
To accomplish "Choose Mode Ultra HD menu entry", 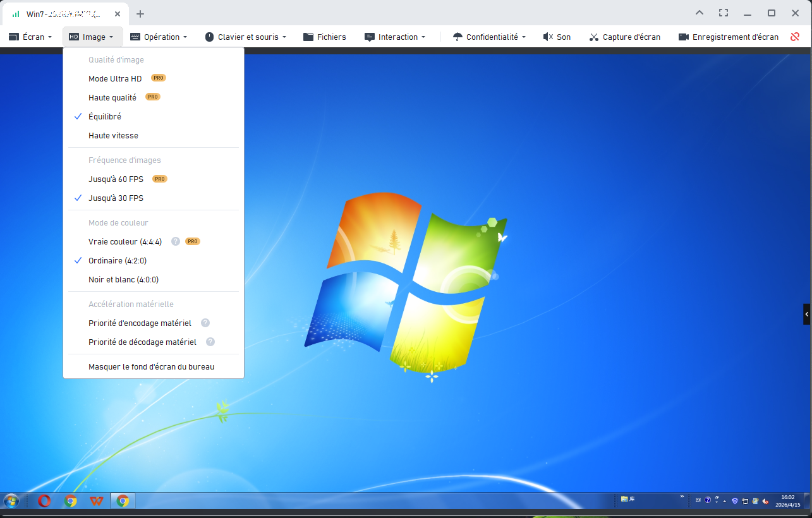I will [115, 79].
